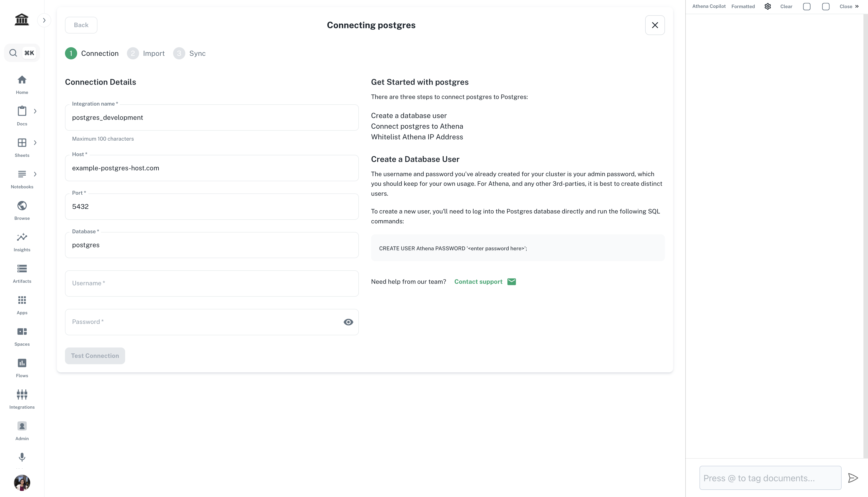This screenshot has width=868, height=497.
Task: Select the Connection step
Action: tap(92, 54)
